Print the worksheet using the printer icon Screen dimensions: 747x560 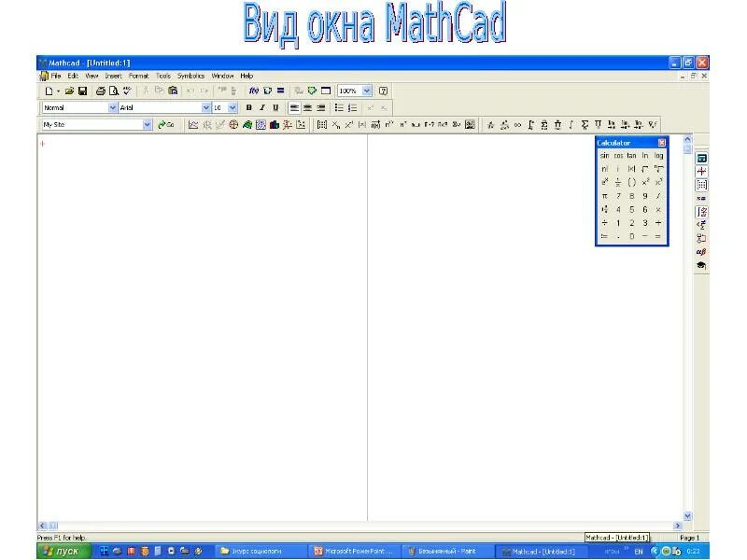click(x=101, y=91)
